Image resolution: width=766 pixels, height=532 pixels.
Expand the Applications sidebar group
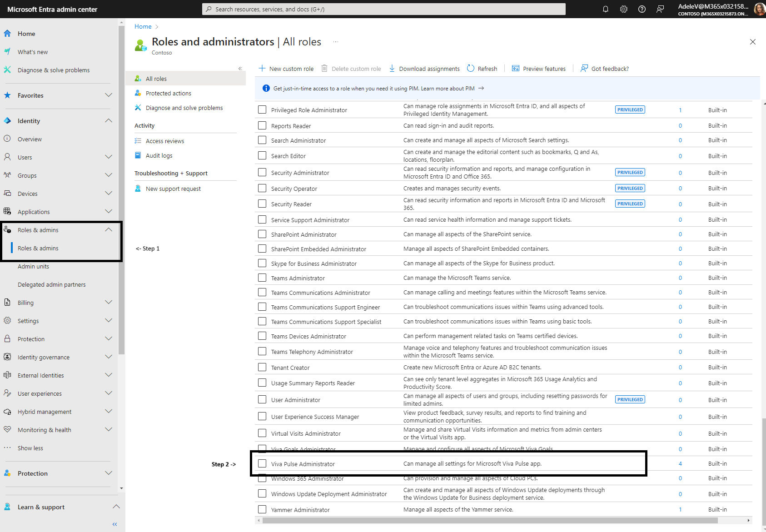[108, 212]
